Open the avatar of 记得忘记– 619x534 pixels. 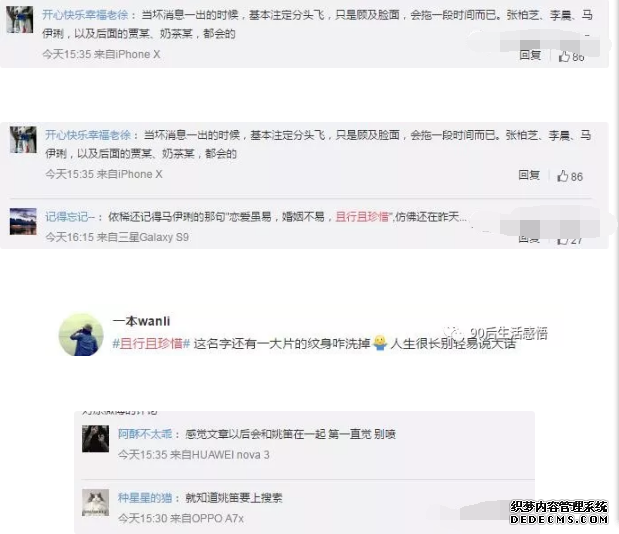point(23,221)
